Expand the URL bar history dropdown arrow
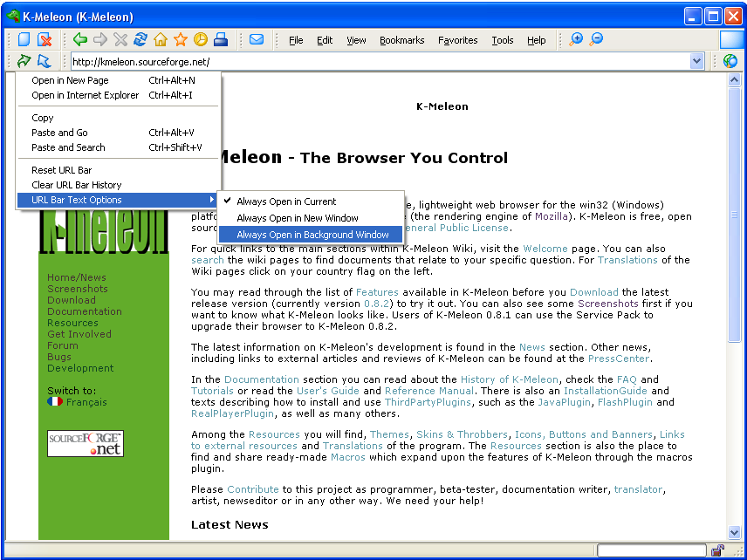Viewport: 747px width, 560px height. [x=696, y=61]
